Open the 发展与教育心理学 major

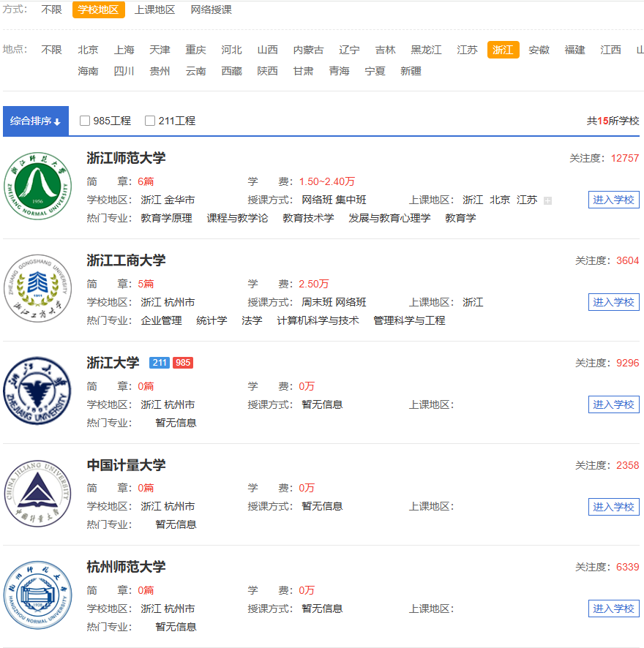(389, 218)
